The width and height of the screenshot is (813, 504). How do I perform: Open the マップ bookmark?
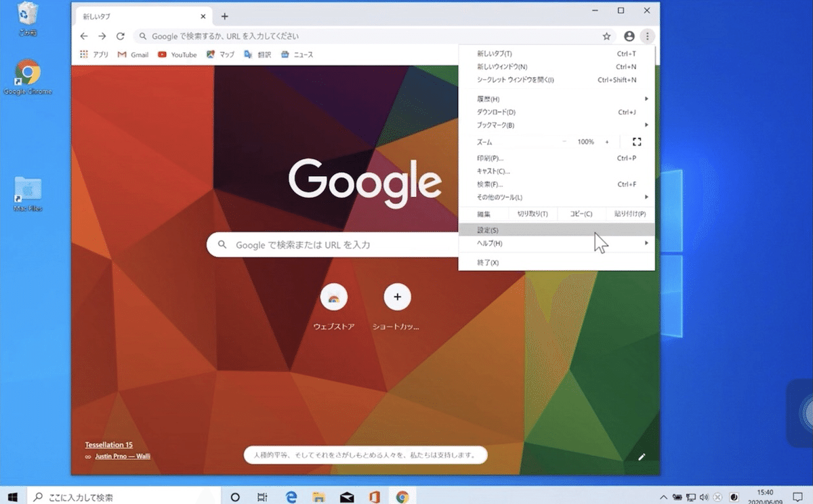221,55
